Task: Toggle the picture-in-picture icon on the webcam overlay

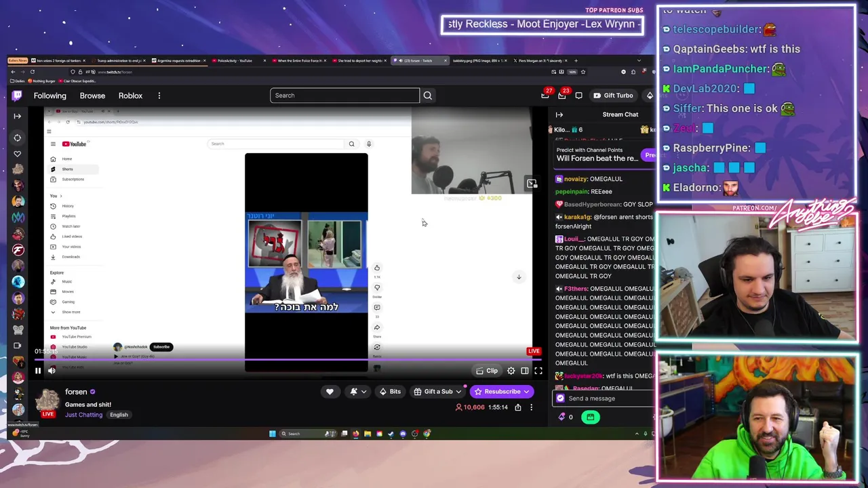Action: pos(532,184)
